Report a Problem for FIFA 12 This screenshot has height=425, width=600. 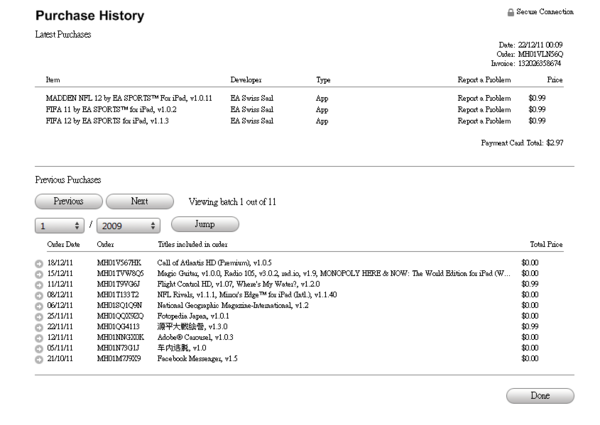[x=483, y=120]
